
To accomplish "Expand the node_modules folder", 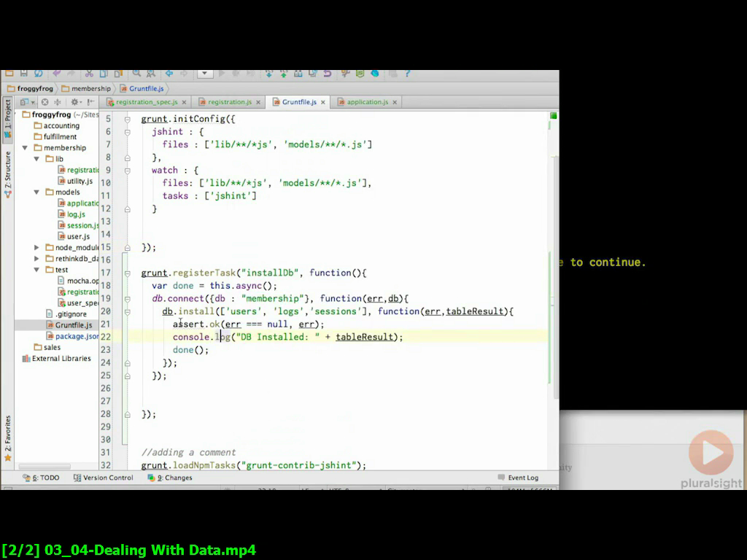I will point(36,248).
